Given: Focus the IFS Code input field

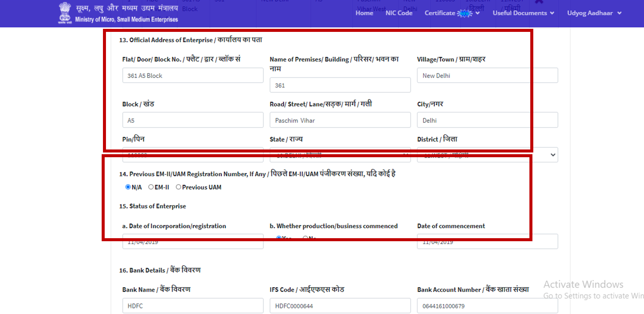Looking at the screenshot, I should 340,306.
